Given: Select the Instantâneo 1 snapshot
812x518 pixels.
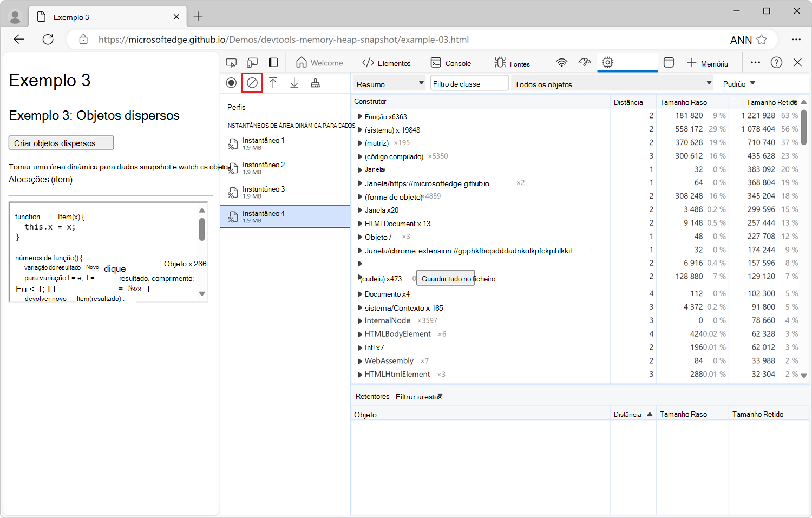Looking at the screenshot, I should pyautogui.click(x=285, y=143).
